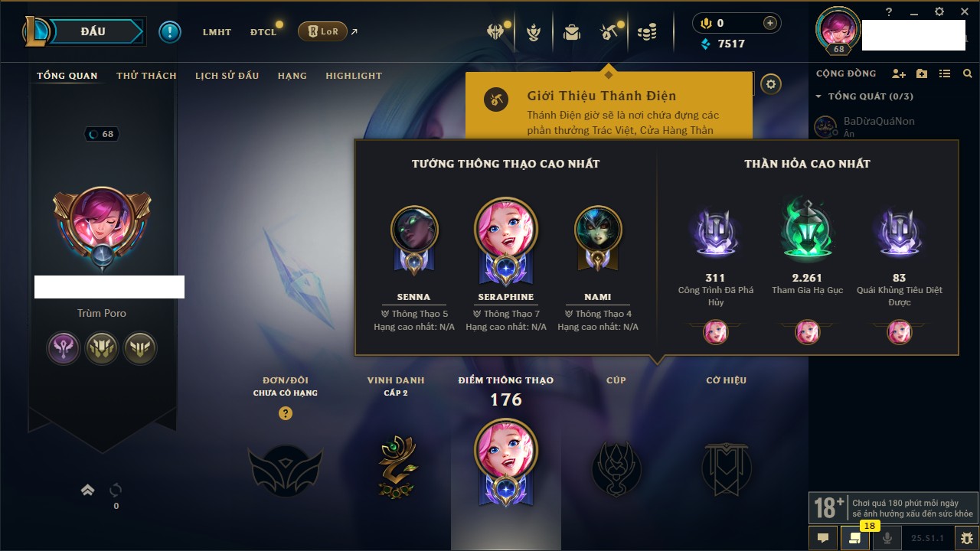Switch to the LỊCH SỬ ĐẤU tab
Image resolution: width=980 pixels, height=551 pixels.
[x=227, y=76]
